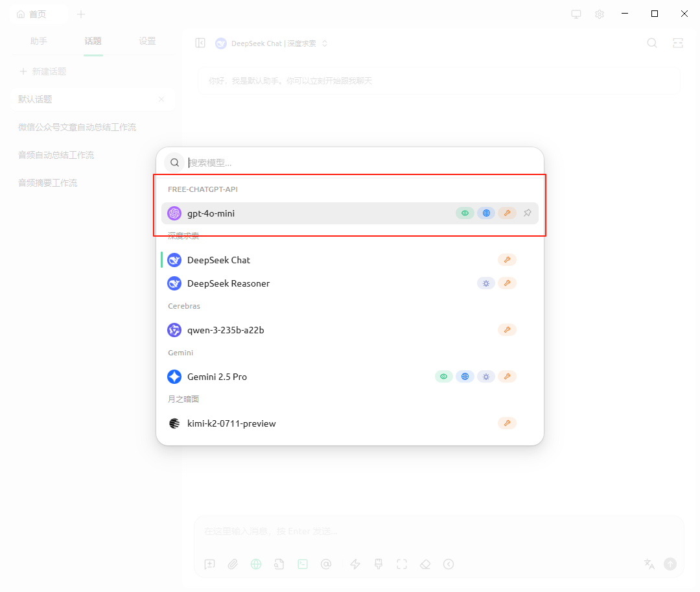
Task: Send message with arrow button
Action: [x=670, y=564]
